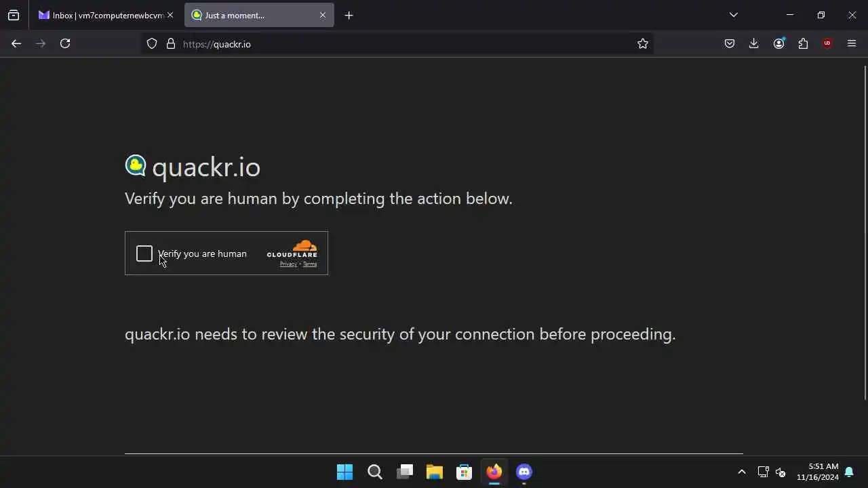Open the Firefox account menu
Viewport: 868px width, 488px height.
[778, 43]
